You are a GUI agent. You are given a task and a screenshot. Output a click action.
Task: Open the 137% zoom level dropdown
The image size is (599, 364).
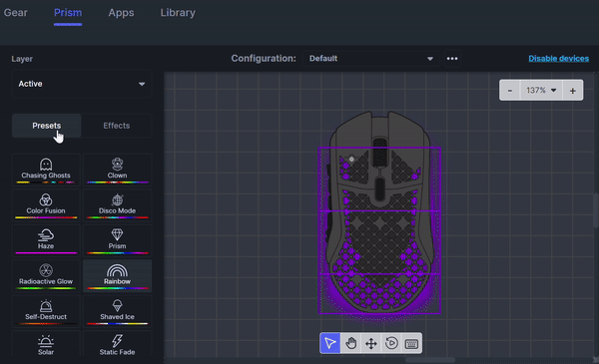(541, 91)
